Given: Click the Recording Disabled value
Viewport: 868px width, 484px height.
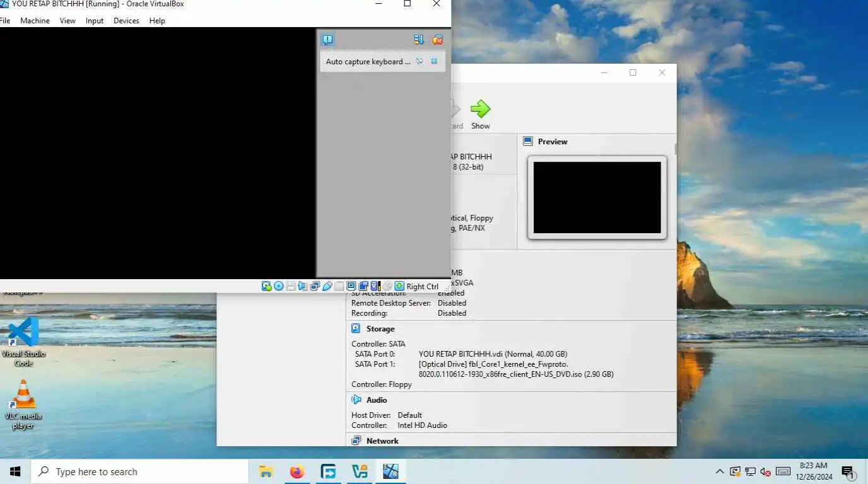Looking at the screenshot, I should [452, 313].
